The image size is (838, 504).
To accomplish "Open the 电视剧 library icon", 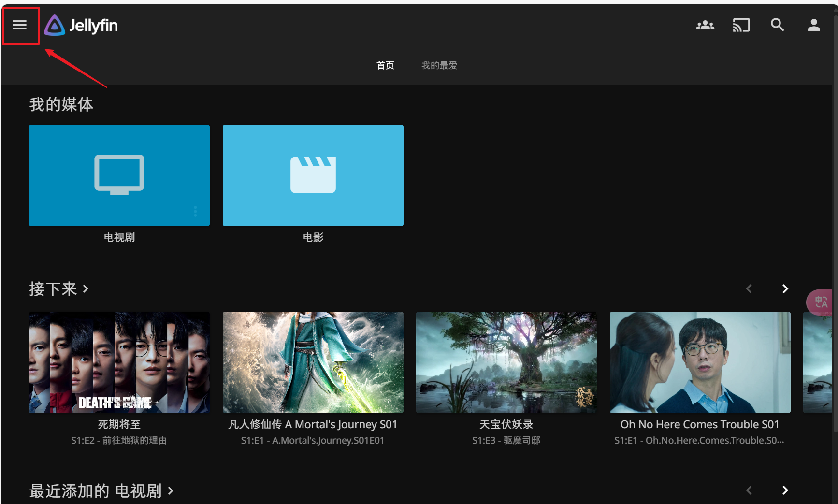I will [x=119, y=175].
